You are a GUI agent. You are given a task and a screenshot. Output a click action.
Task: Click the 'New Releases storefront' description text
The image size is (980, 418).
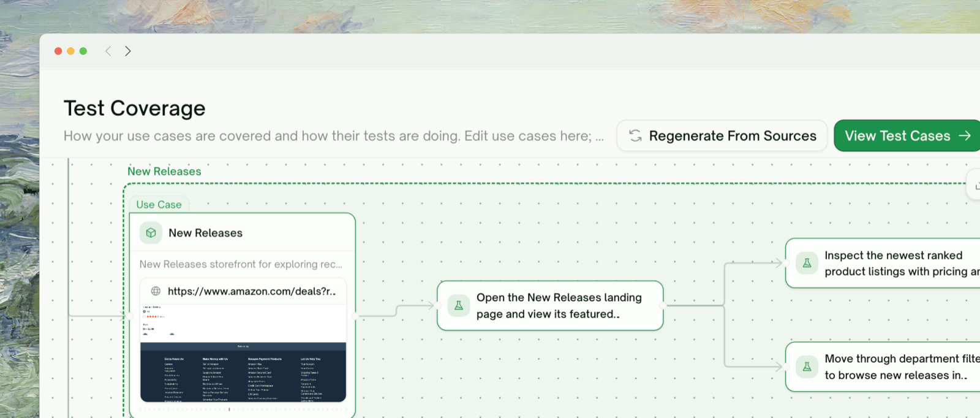(x=241, y=264)
